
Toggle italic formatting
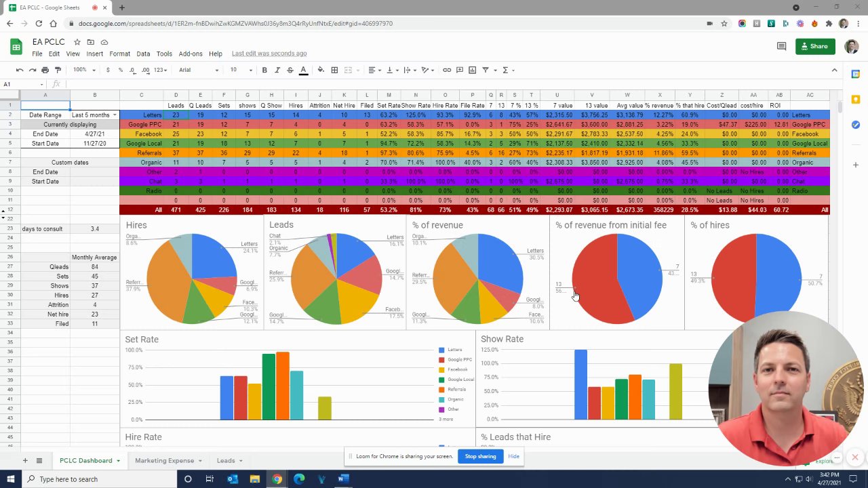(277, 70)
